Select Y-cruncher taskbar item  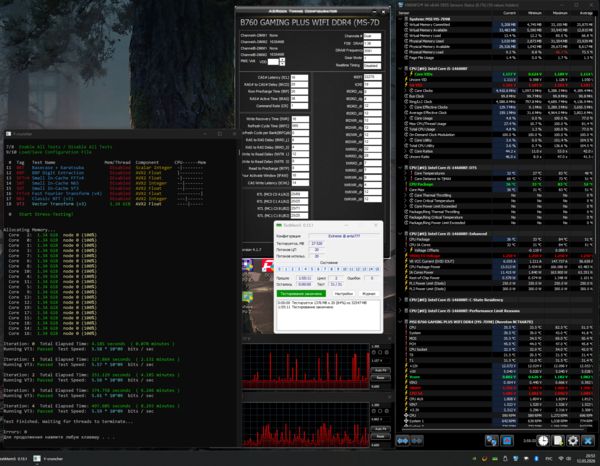(x=48, y=458)
